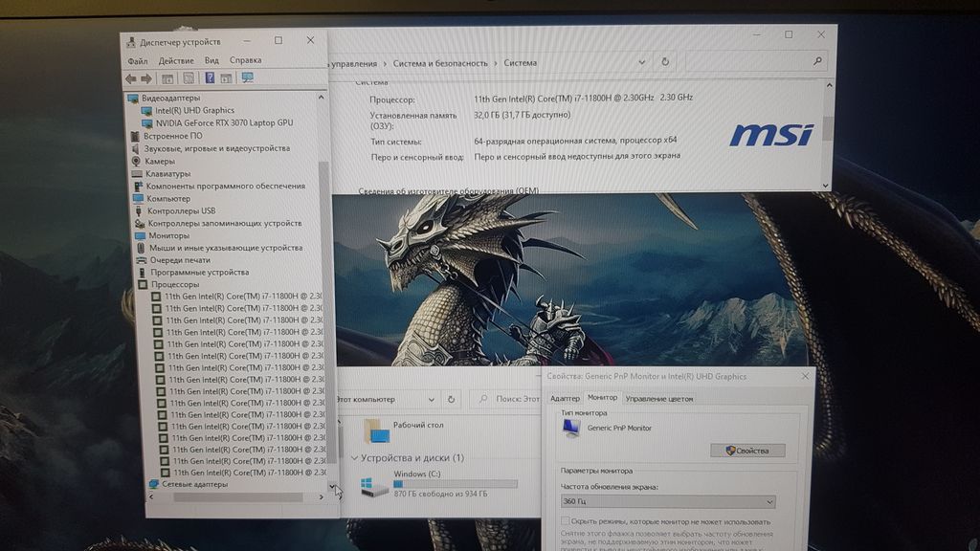Click the scan for hardware changes monitor icon
Viewport: 980px width, 551px height.
coord(248,78)
